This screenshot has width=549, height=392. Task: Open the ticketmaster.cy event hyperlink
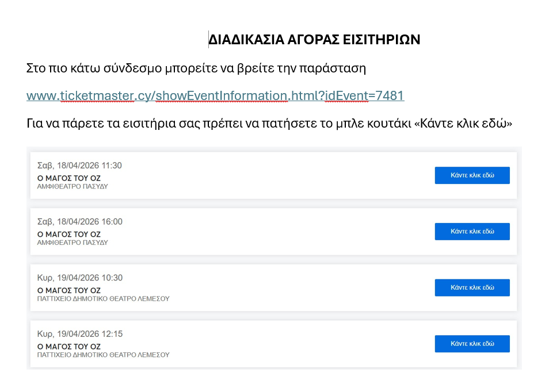215,96
